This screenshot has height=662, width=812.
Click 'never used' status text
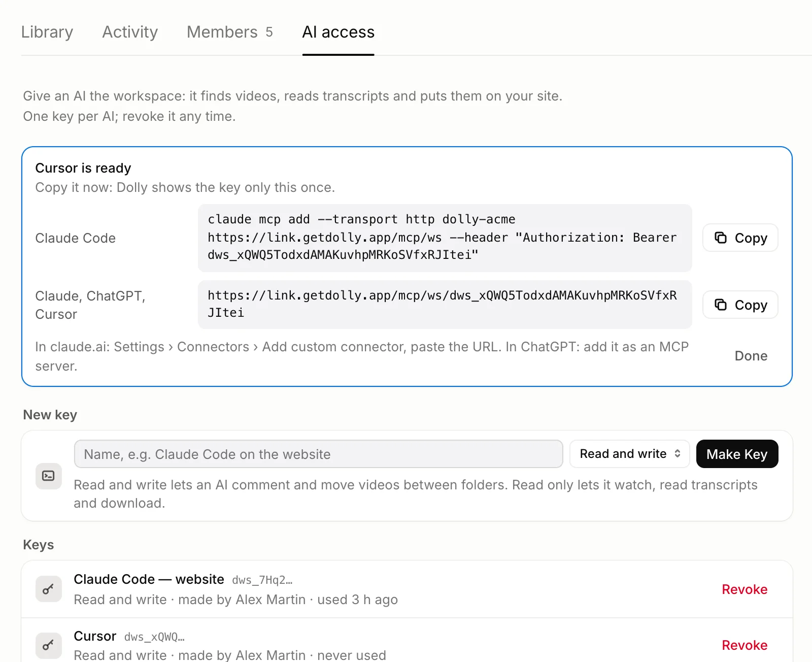point(352,655)
